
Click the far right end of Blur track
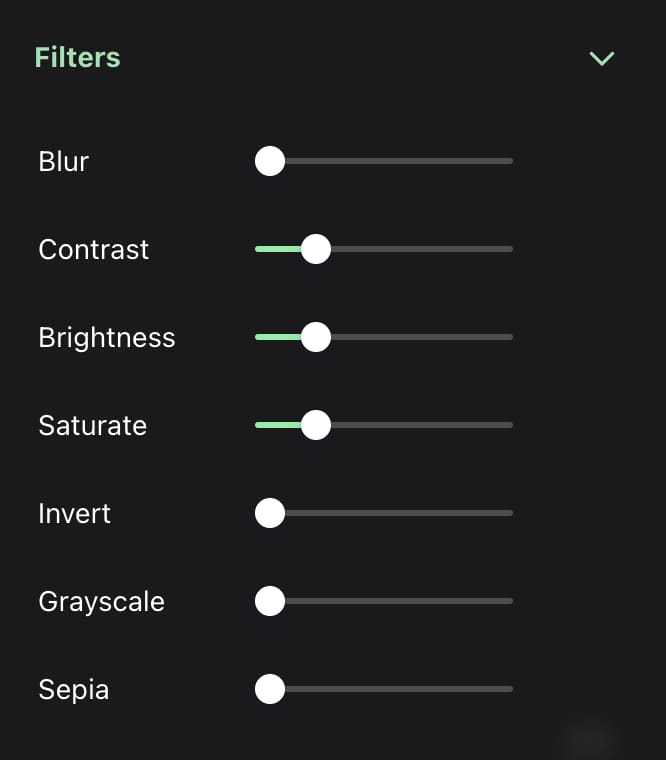[x=508, y=161]
